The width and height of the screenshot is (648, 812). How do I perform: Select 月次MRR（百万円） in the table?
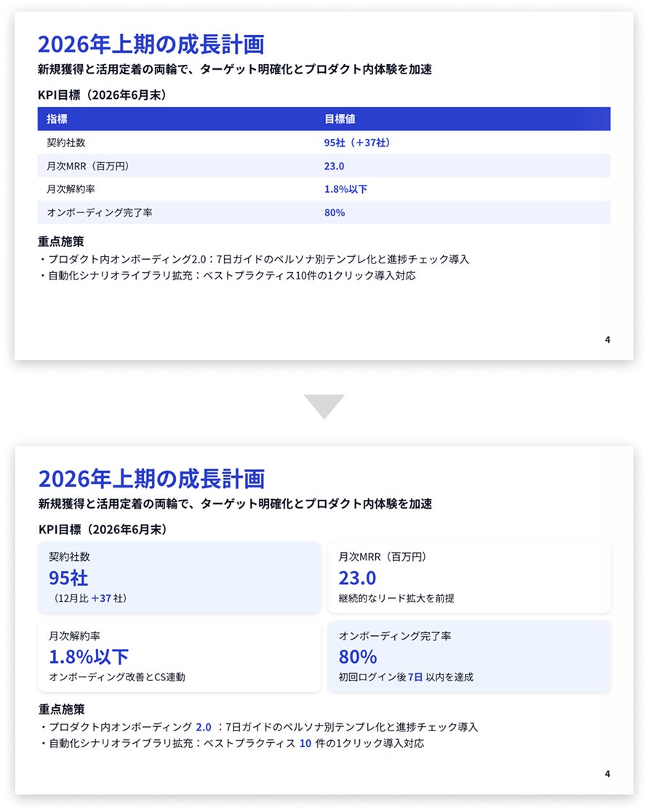click(87, 166)
